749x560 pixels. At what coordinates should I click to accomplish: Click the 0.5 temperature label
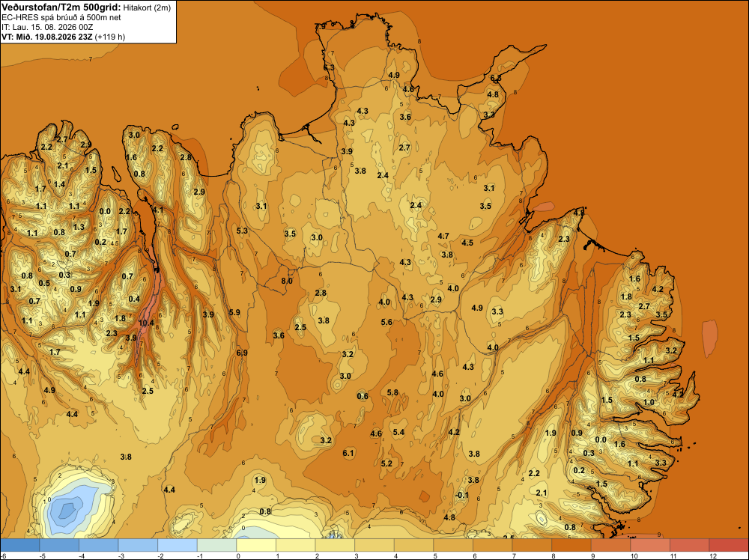coord(44,283)
